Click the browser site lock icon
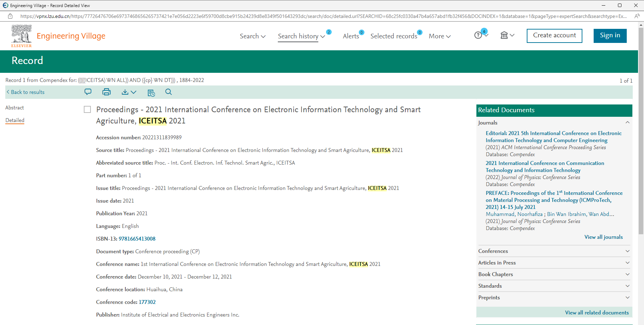644x325 pixels. pos(10,16)
